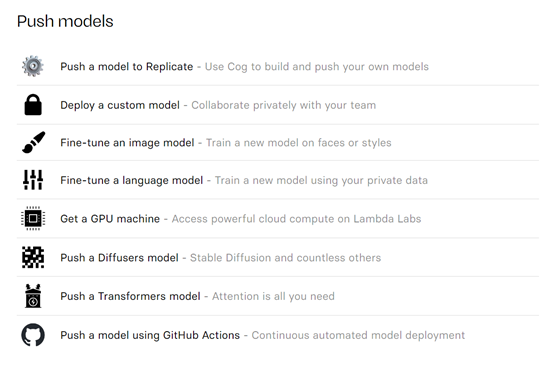The image size is (554, 371).
Task: Click the padlock icon for custom model
Action: [33, 105]
